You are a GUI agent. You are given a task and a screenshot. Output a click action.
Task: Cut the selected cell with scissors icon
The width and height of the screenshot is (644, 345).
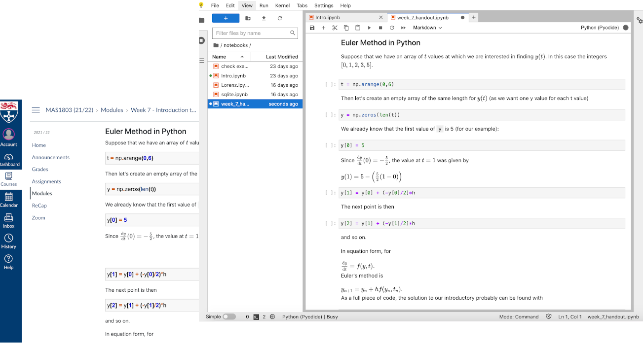(x=335, y=28)
